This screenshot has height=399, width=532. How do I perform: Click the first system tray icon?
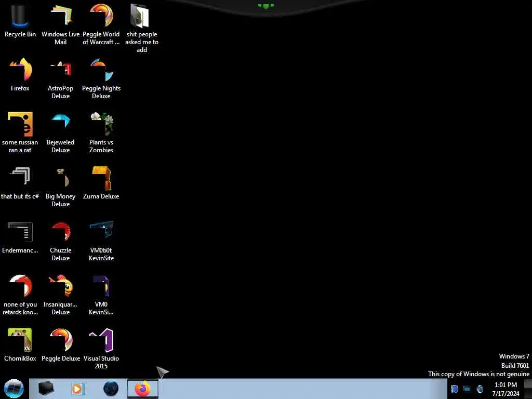455,389
